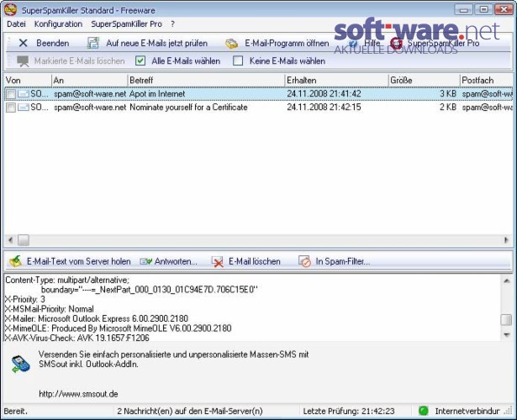This screenshot has height=420, width=517.
Task: Click the grayed delete marked mails icon
Action: [x=23, y=61]
